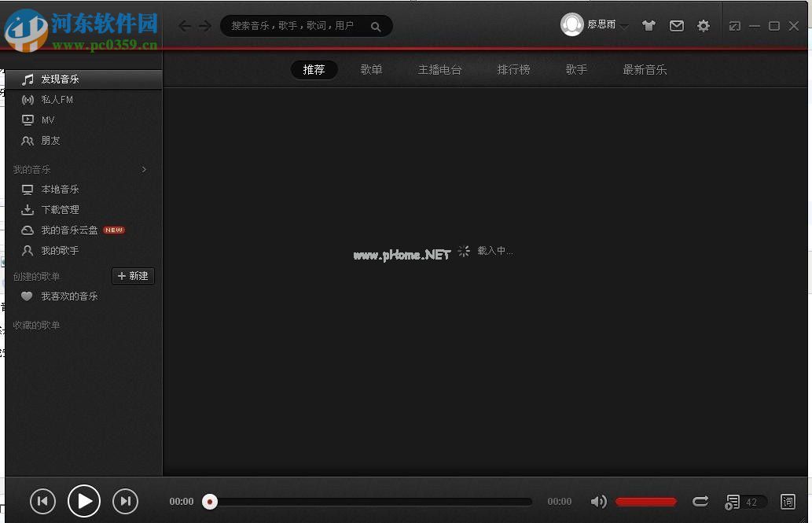The image size is (812, 523).
Task: Skip to the next track
Action: coord(126,501)
